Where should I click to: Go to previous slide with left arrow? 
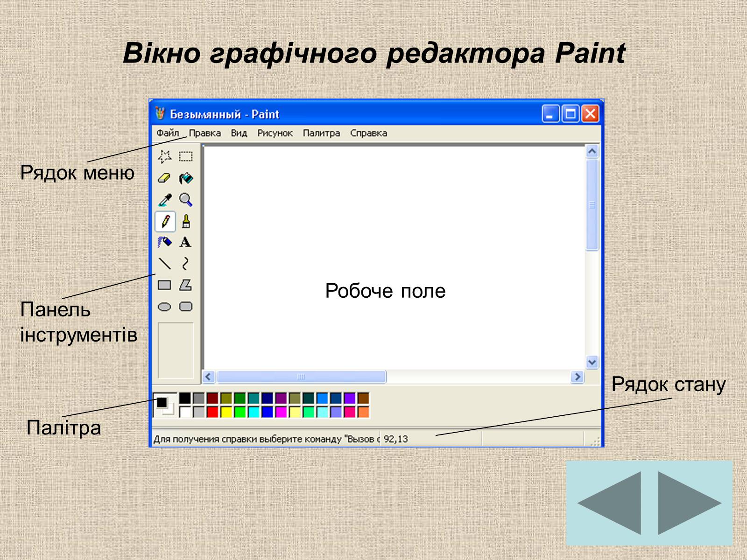pyautogui.click(x=609, y=503)
